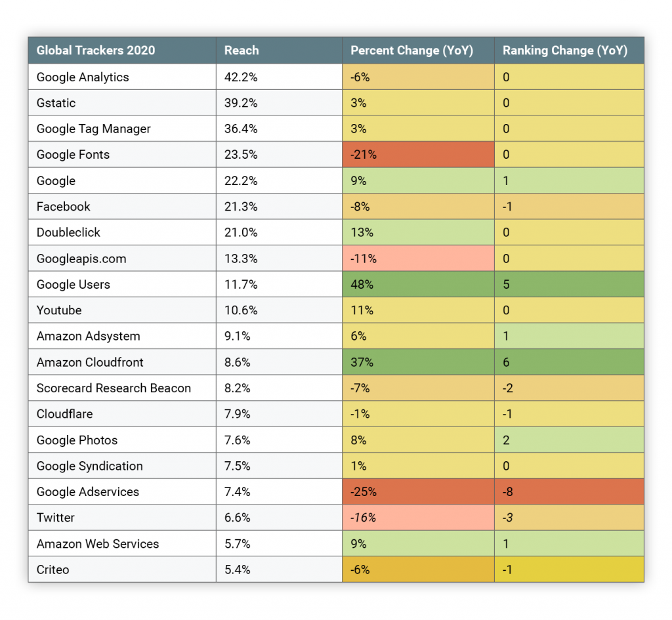
Task: Click the Amazon Cloudfront ranking change 6
Action: click(x=569, y=362)
